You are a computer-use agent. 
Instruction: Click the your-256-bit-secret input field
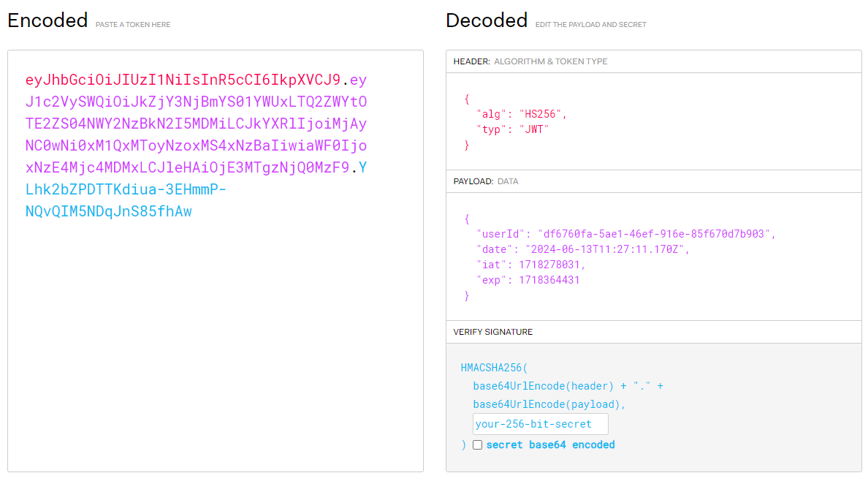(x=540, y=424)
